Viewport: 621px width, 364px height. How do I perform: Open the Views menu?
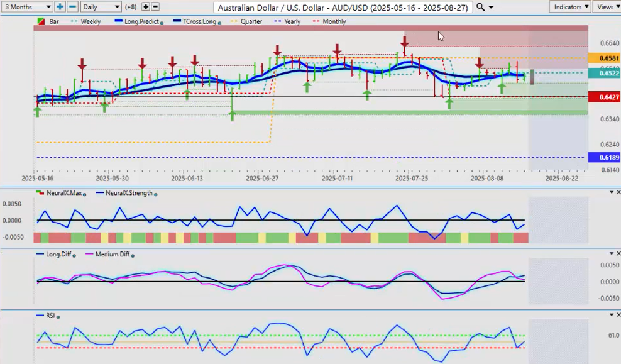(607, 6)
